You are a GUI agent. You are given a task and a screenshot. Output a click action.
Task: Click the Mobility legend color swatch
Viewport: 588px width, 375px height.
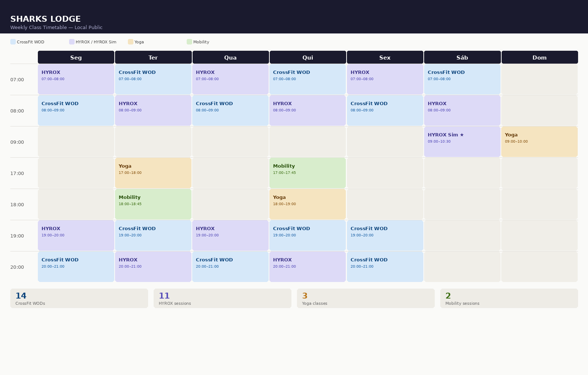tap(190, 42)
